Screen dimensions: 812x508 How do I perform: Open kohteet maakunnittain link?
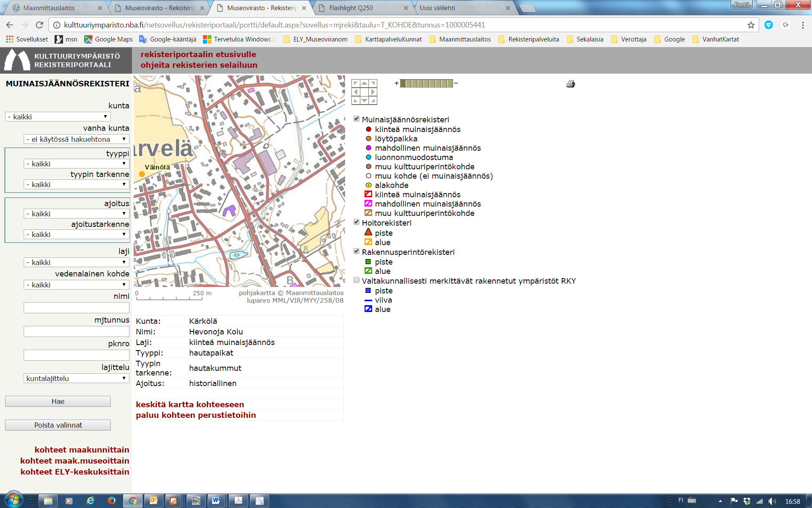point(82,450)
